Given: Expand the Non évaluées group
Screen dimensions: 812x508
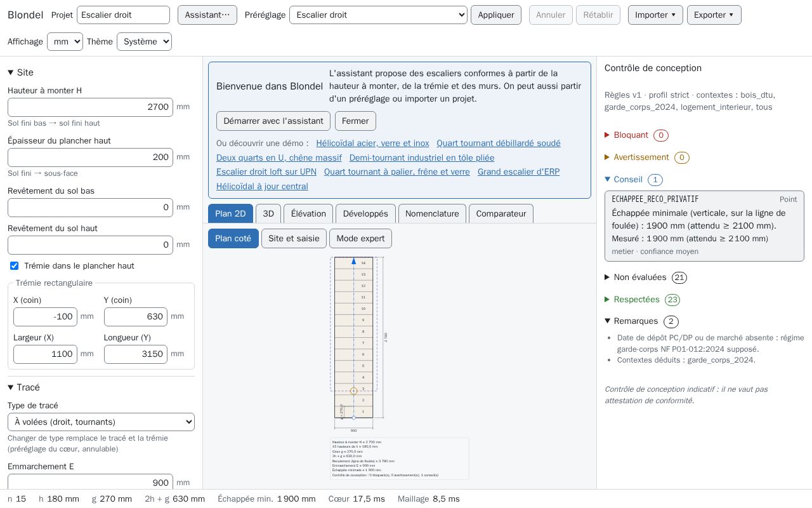Looking at the screenshot, I should tap(645, 277).
